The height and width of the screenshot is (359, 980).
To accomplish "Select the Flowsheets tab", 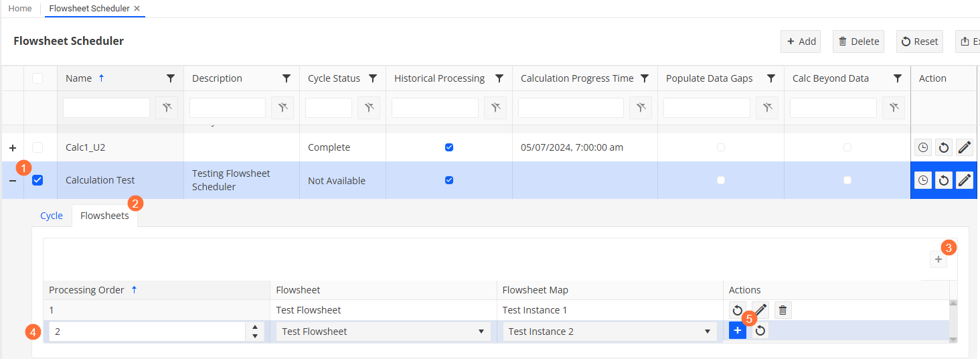I will [104, 216].
